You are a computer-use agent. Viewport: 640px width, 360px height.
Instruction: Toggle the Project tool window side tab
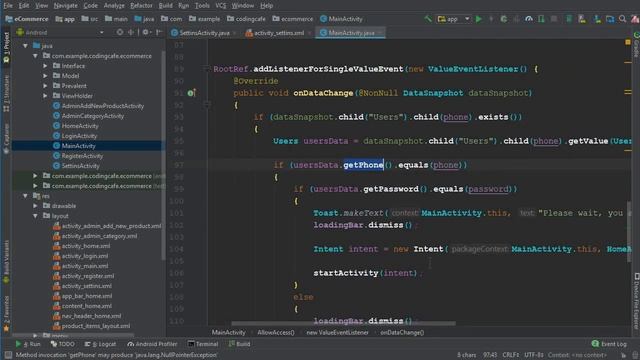[6, 47]
